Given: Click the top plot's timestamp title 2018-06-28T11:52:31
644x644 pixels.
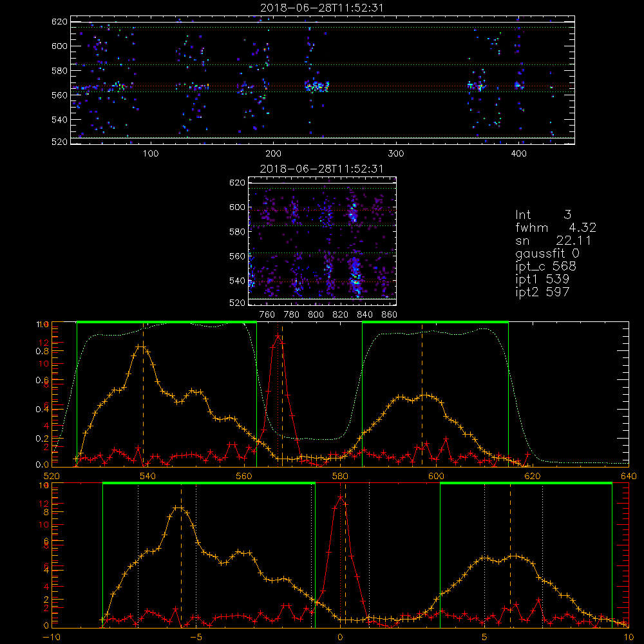Looking at the screenshot, I should [322, 8].
